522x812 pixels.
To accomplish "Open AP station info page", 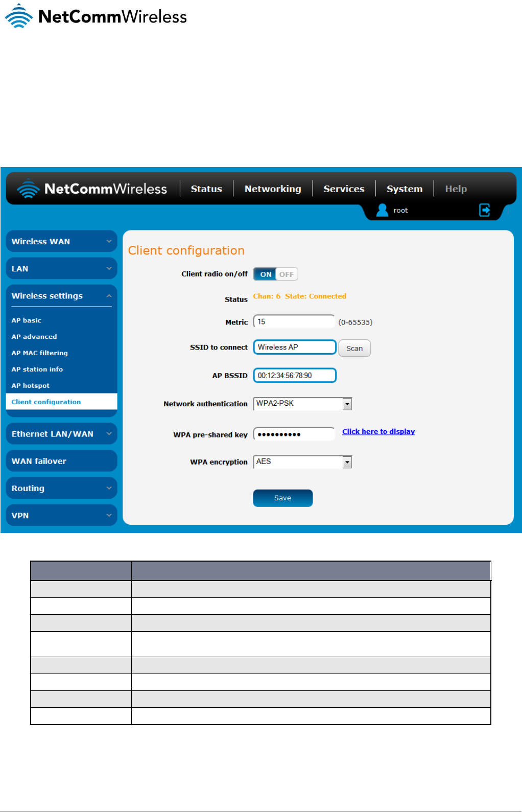I will click(x=37, y=369).
